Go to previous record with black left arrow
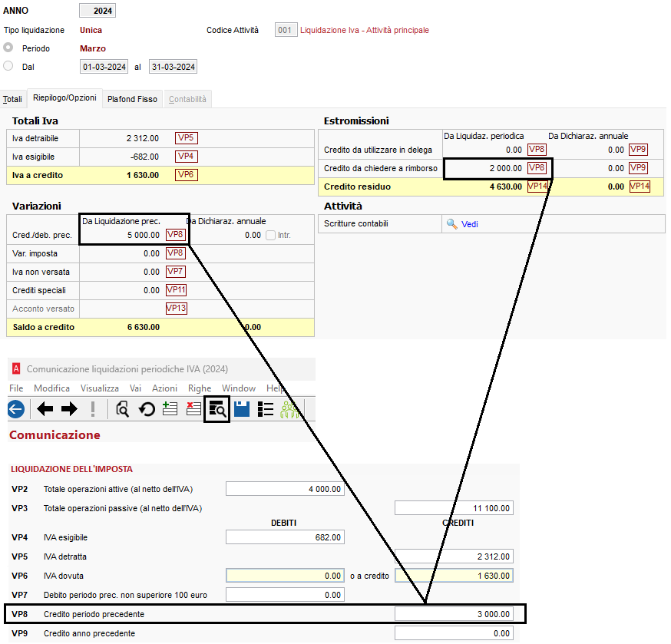Viewport: 671px width, 644px height. [45, 409]
